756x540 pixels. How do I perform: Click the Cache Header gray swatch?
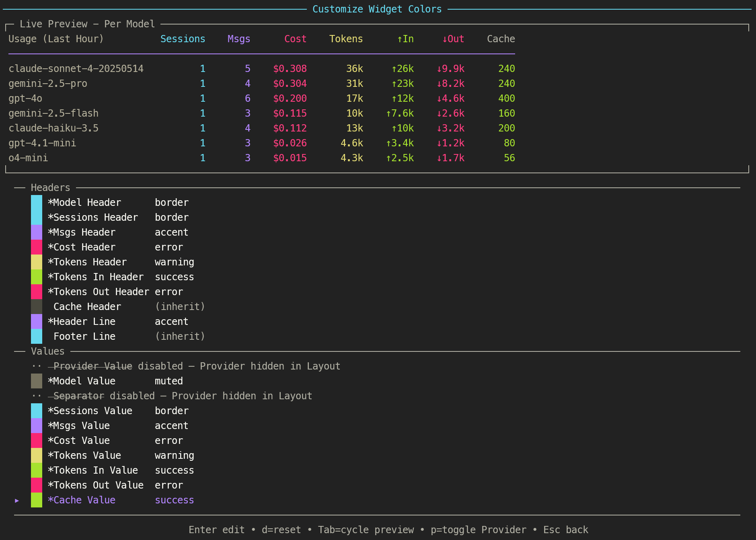[37, 307]
